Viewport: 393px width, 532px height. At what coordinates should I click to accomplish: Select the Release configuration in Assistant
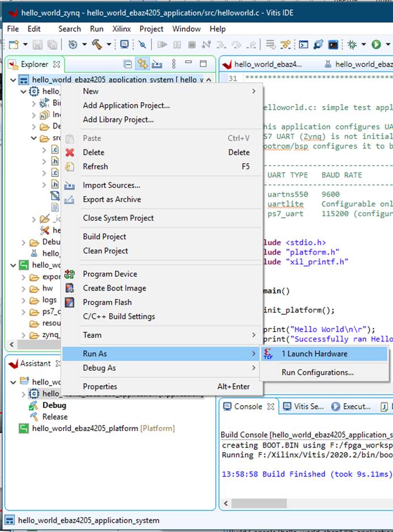point(54,416)
